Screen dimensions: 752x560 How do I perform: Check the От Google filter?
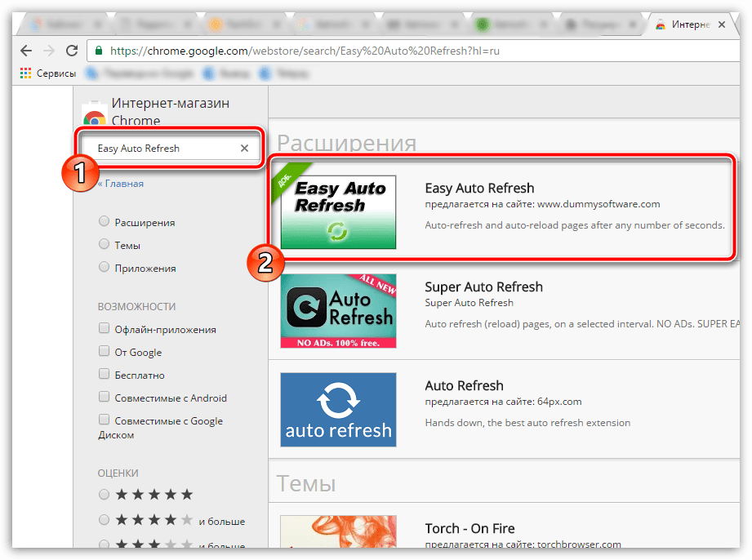point(104,352)
